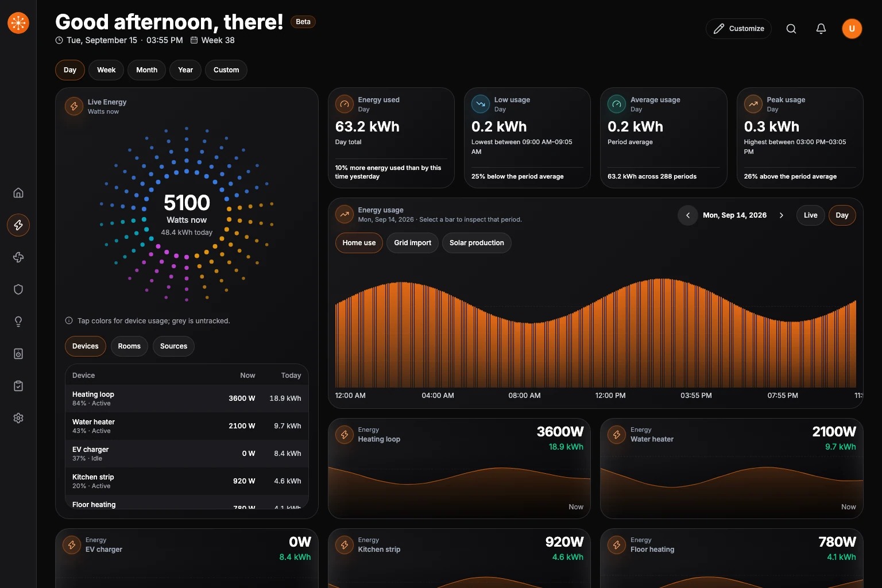Viewport: 882px width, 588px height.
Task: Switch to the Rooms tab
Action: click(129, 346)
